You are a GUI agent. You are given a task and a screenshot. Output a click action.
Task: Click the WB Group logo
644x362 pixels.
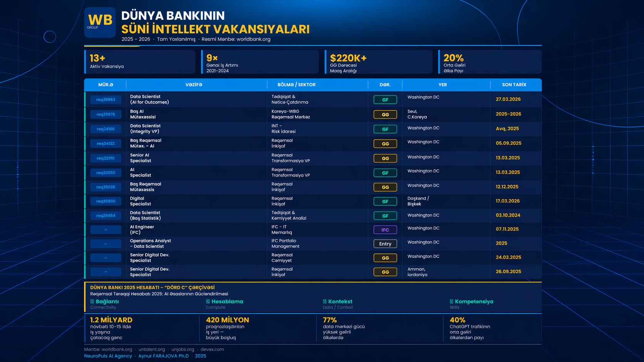point(100,22)
